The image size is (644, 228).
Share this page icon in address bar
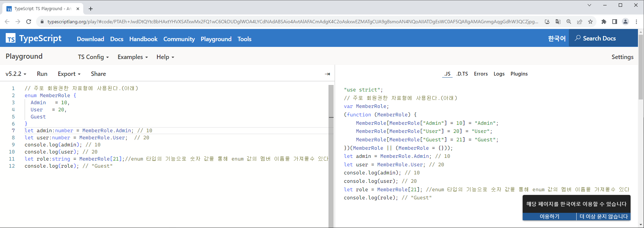(580, 22)
